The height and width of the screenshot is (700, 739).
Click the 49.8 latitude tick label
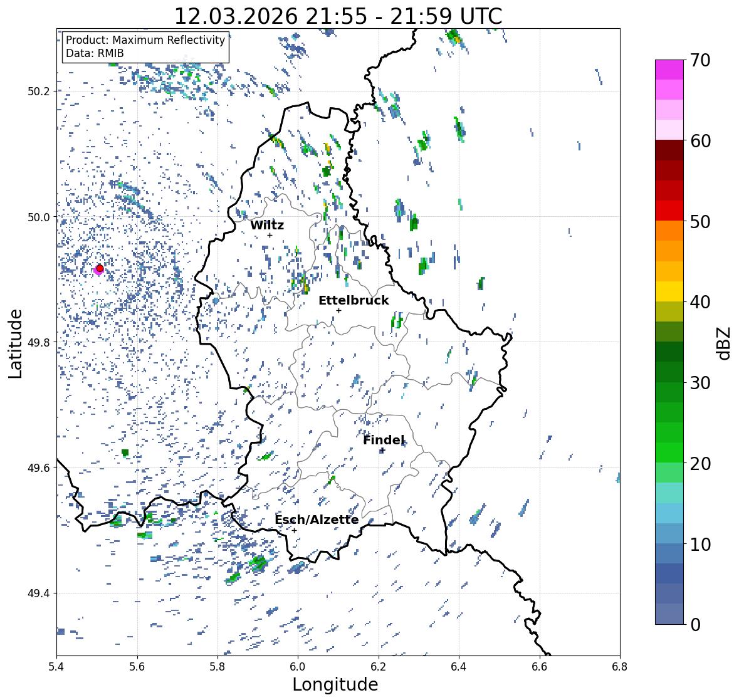pos(39,342)
